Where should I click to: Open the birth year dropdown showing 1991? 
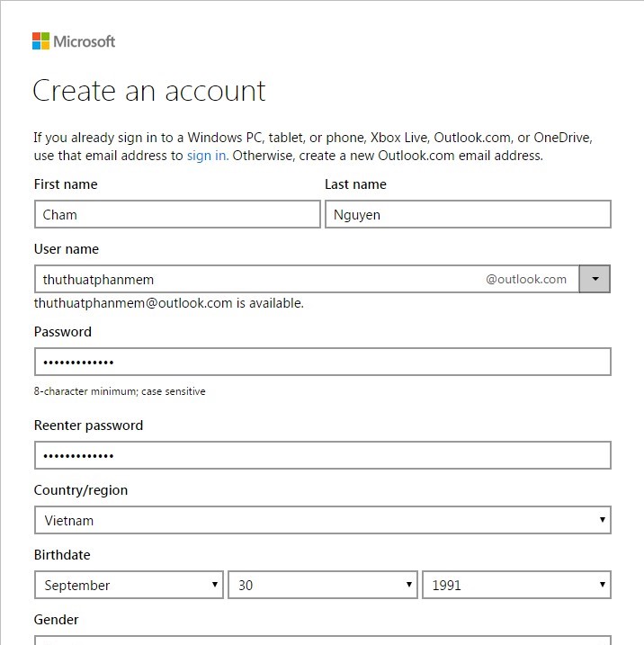coord(516,585)
